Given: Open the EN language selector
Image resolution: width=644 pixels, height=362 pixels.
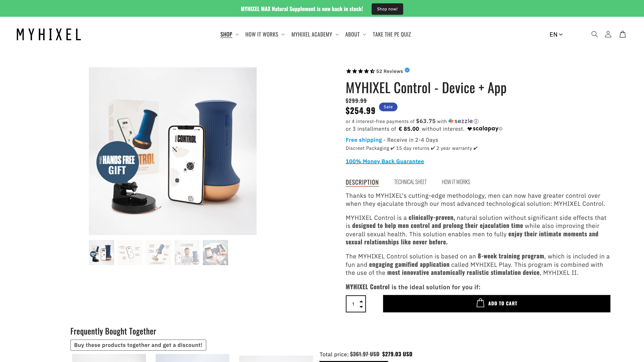Looking at the screenshot, I should coord(556,35).
